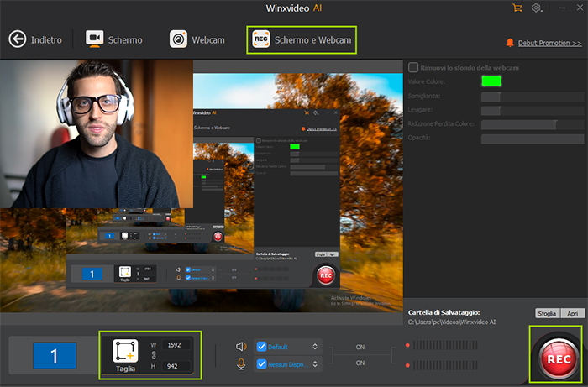
Task: Toggle the Default speaker checkbox
Action: (x=261, y=346)
